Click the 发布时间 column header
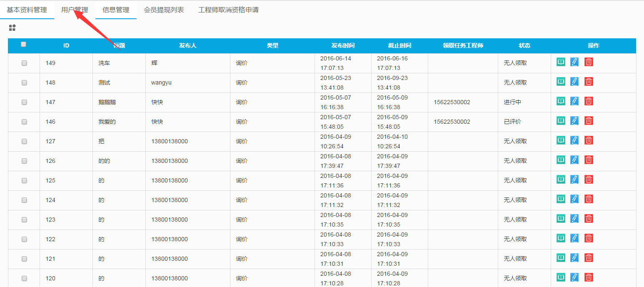The height and width of the screenshot is (287, 644). 343,46
